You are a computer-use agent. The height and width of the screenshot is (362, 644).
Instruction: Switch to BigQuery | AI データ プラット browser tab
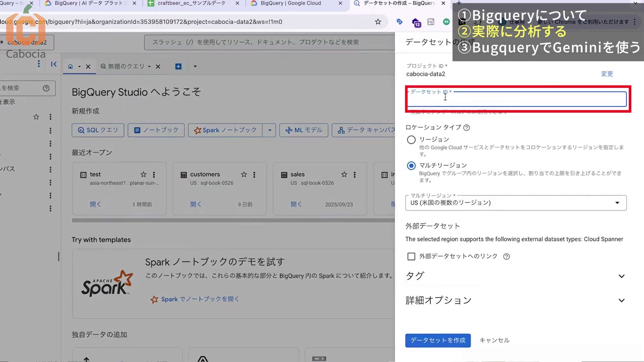pyautogui.click(x=91, y=3)
